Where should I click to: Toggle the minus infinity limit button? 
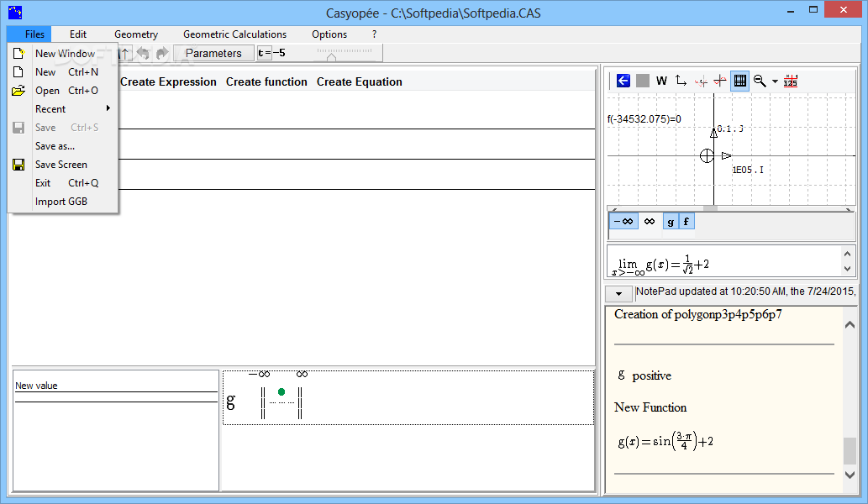pyautogui.click(x=623, y=221)
